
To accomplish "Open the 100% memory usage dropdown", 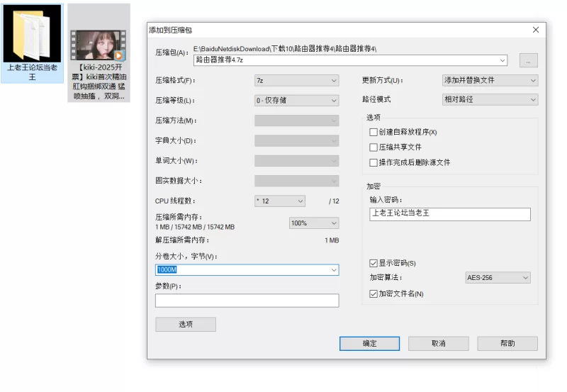I will click(314, 223).
